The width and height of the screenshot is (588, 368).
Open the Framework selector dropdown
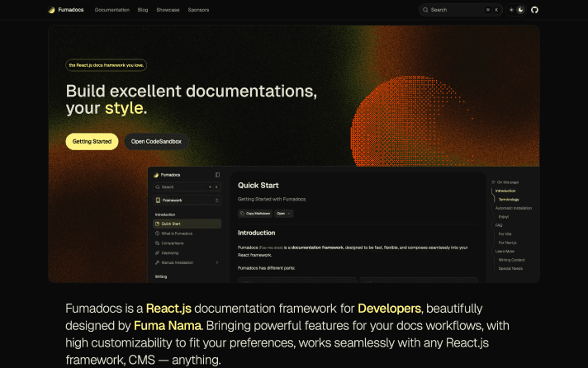click(x=187, y=200)
